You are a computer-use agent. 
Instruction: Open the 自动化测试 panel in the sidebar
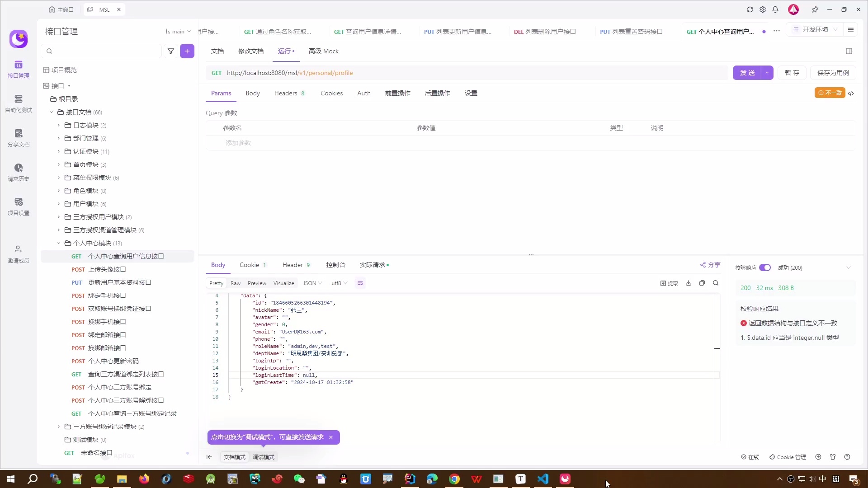[x=18, y=103]
